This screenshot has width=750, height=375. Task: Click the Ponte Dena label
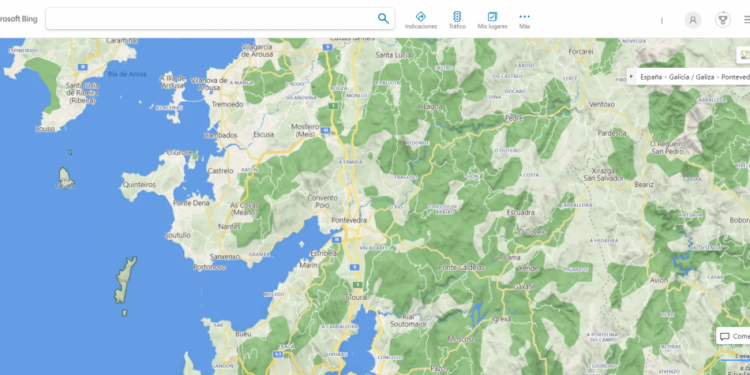[191, 203]
